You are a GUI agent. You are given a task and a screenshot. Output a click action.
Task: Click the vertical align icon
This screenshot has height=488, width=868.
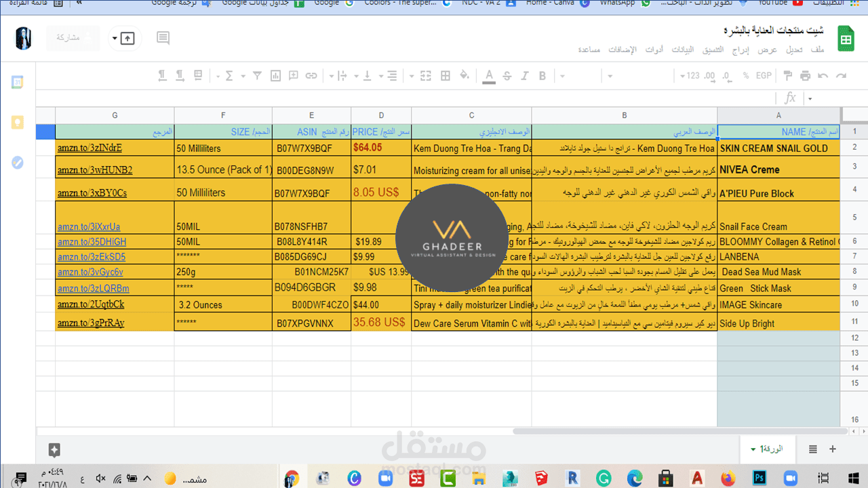pyautogui.click(x=367, y=76)
